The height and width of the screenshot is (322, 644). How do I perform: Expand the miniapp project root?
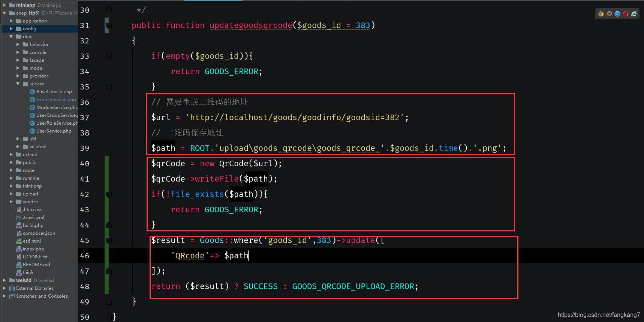point(4,5)
